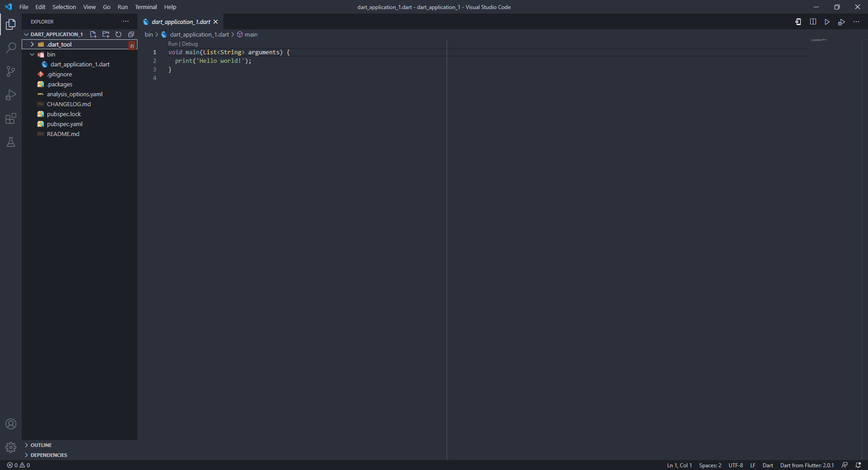Screen dimensions: 868x470
Task: Click the Debug code lens link
Action: (x=190, y=44)
